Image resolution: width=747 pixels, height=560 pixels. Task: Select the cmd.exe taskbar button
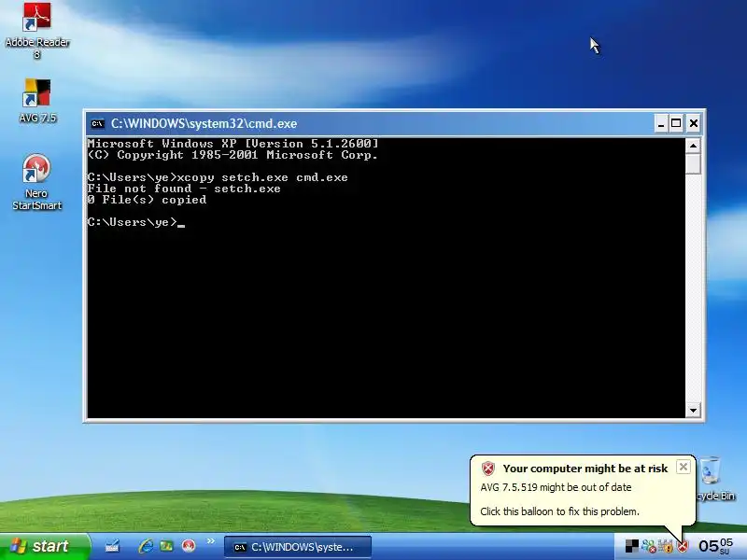[x=297, y=547]
